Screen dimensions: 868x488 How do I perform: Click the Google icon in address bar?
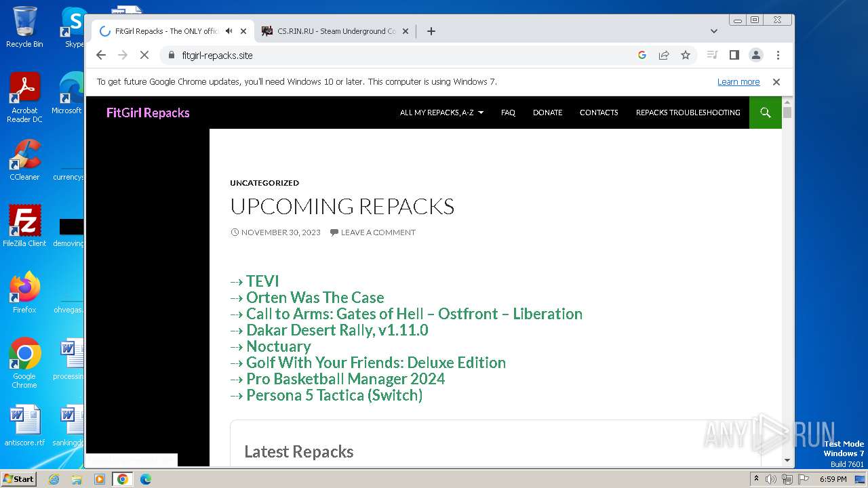point(642,55)
